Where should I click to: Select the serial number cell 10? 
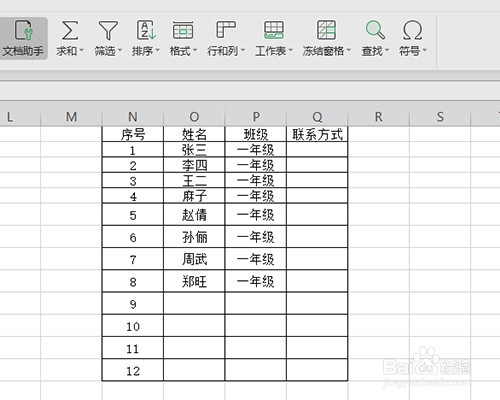tap(133, 326)
